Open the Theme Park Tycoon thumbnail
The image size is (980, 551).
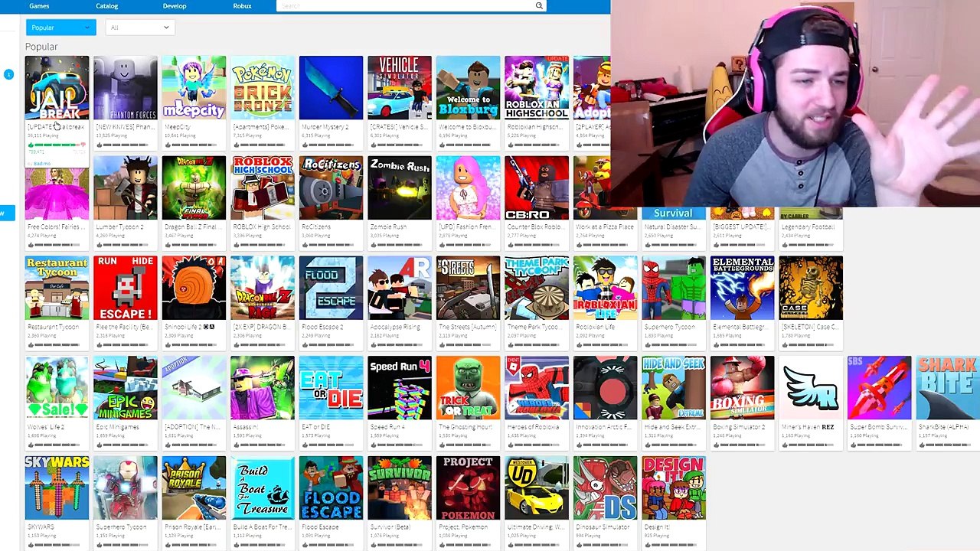pos(537,288)
